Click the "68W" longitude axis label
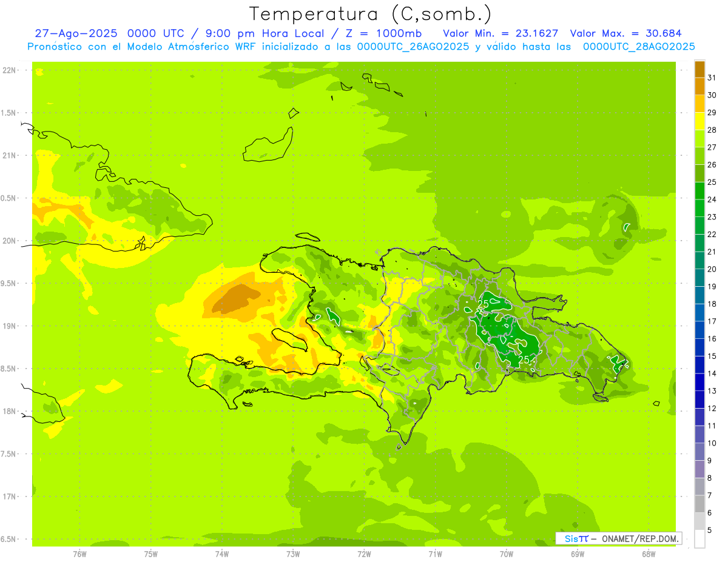This screenshot has height=562, width=728. tap(648, 554)
